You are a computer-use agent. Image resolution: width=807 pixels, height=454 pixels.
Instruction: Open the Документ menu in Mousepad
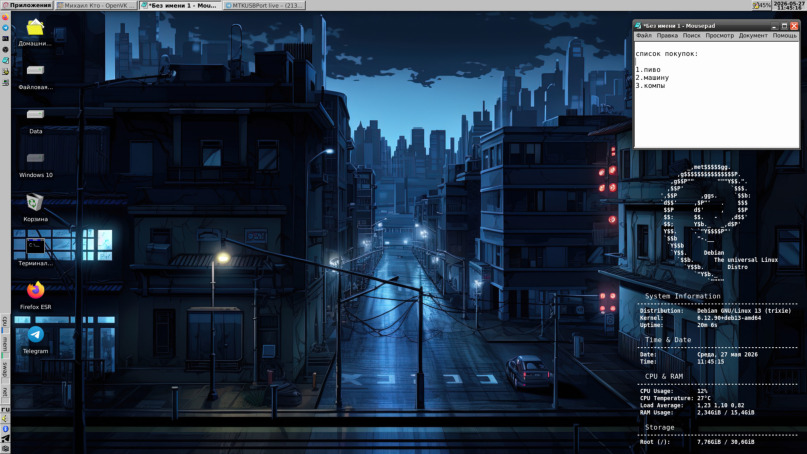coord(753,36)
